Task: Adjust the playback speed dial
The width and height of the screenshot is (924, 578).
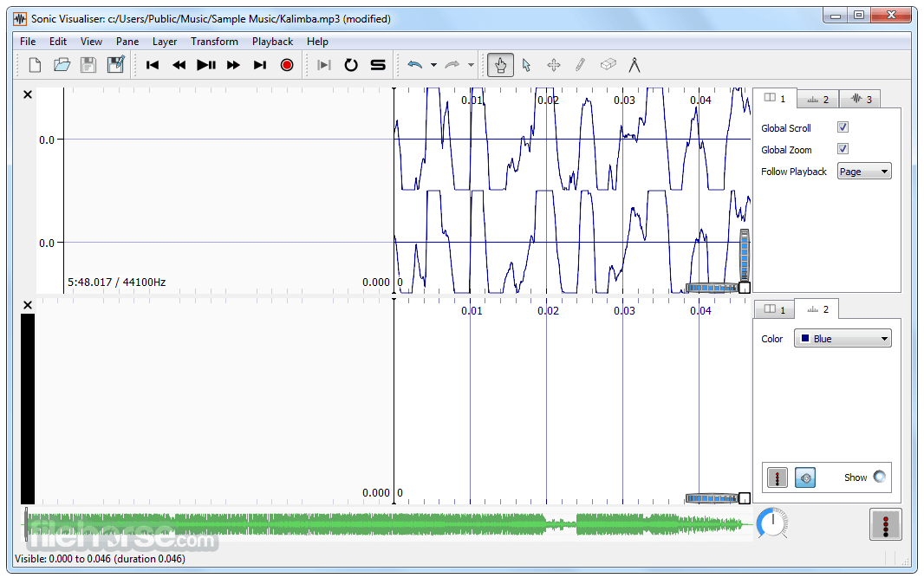Action: pyautogui.click(x=772, y=523)
